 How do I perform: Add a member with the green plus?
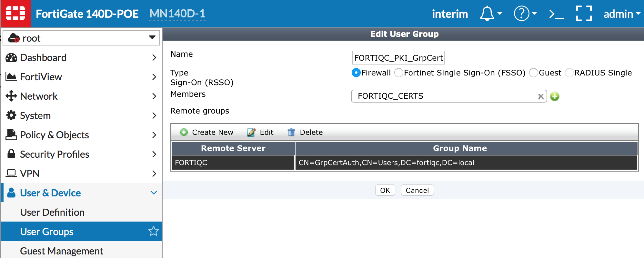(x=555, y=96)
